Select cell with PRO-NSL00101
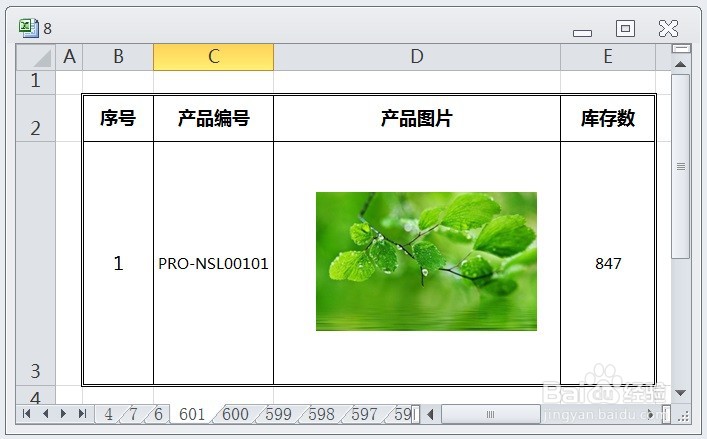 (214, 263)
